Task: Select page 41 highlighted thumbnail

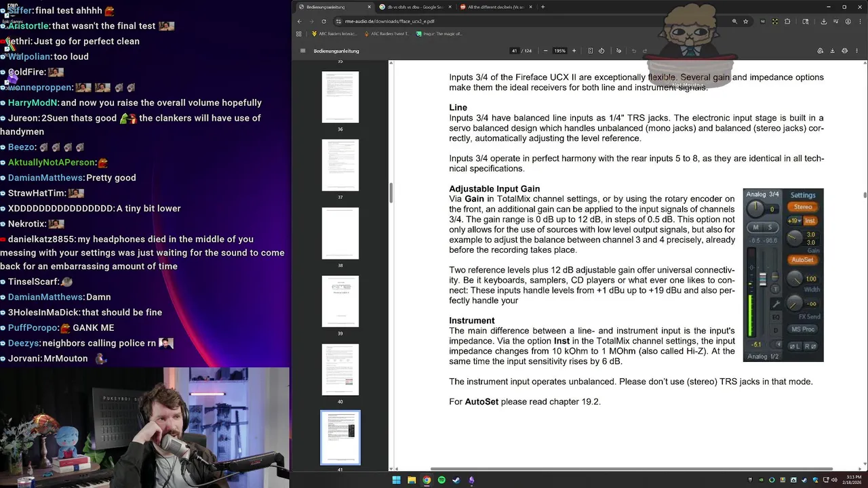Action: (340, 438)
